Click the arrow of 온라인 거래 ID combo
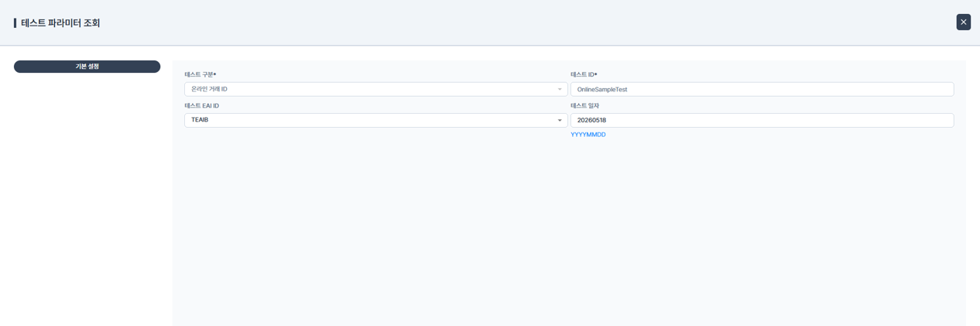 (560, 89)
